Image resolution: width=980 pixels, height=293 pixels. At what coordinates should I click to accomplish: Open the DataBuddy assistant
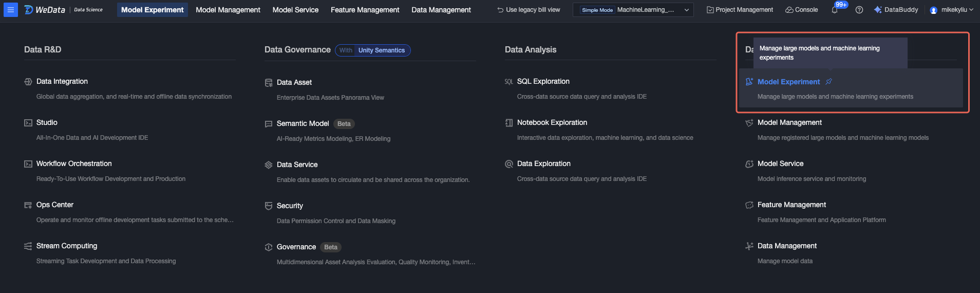896,10
